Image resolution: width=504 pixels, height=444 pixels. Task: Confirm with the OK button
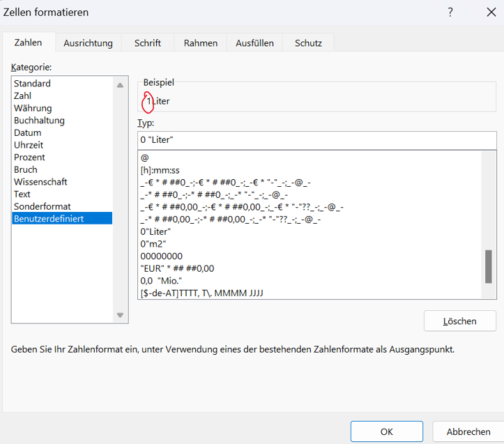[x=386, y=431]
